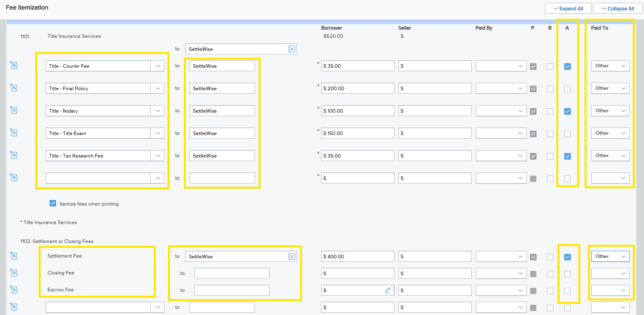Toggle B checkbox for Settlement Fee row
The width and height of the screenshot is (644, 315).
pos(550,257)
